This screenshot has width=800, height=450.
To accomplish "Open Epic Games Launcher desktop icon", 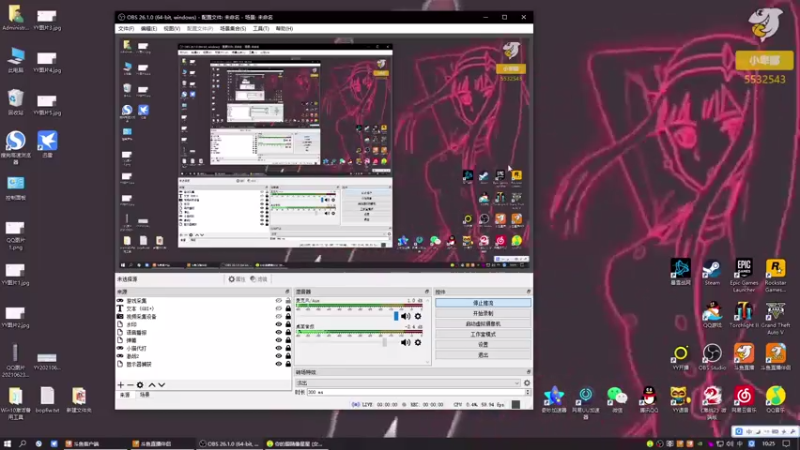I will pos(744,276).
